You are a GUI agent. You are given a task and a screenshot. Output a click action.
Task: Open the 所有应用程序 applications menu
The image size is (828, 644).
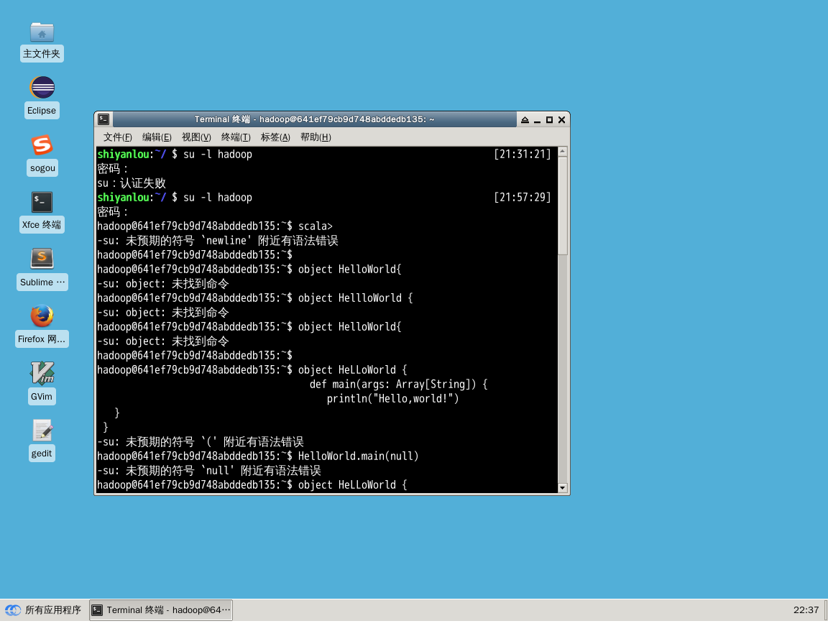[43, 610]
